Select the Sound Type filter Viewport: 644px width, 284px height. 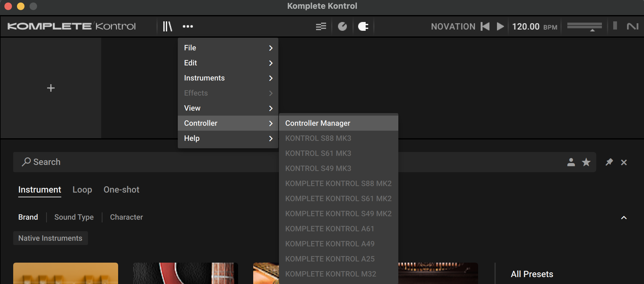click(x=74, y=217)
